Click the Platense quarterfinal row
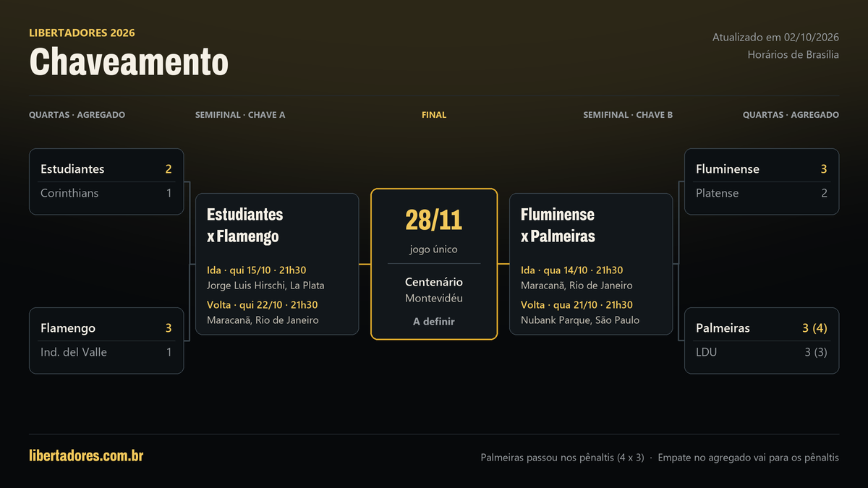Viewport: 868px width, 488px height. pyautogui.click(x=762, y=193)
